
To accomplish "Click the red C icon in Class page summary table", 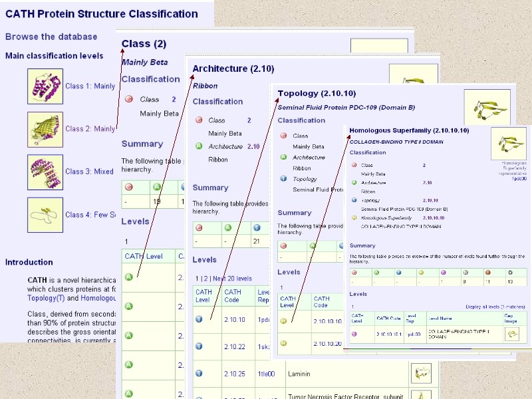I will (129, 187).
